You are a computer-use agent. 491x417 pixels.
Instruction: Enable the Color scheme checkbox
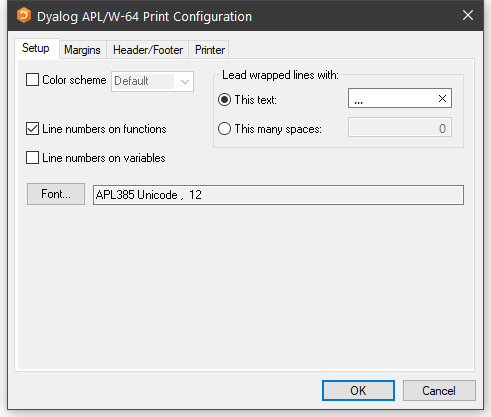[32, 80]
